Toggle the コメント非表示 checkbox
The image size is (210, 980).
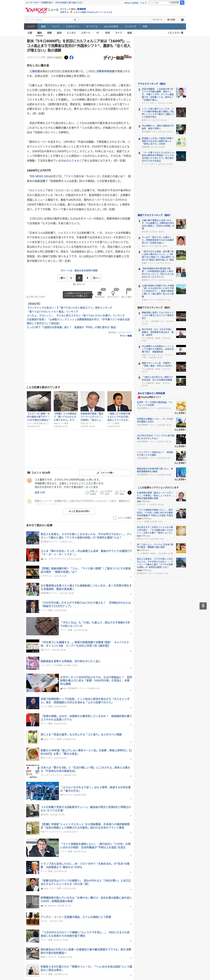115,518
